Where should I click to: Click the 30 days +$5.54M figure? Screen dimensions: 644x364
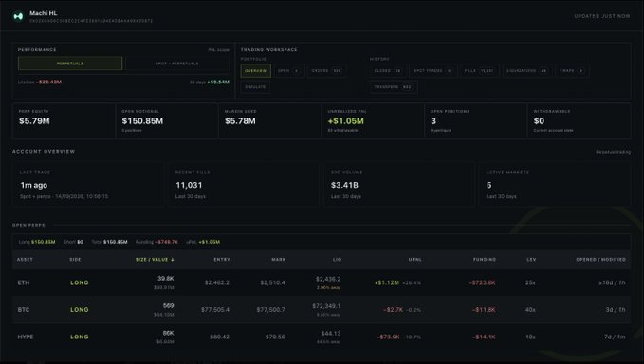point(218,82)
